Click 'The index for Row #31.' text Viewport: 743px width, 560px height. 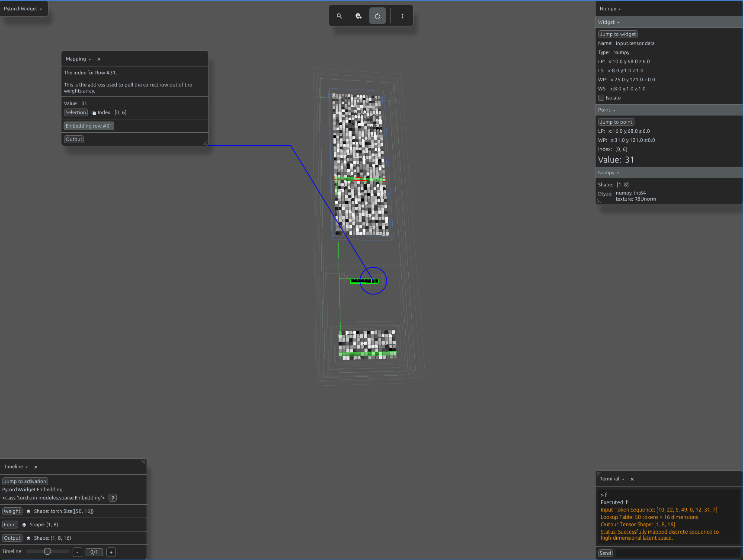pyautogui.click(x=90, y=73)
